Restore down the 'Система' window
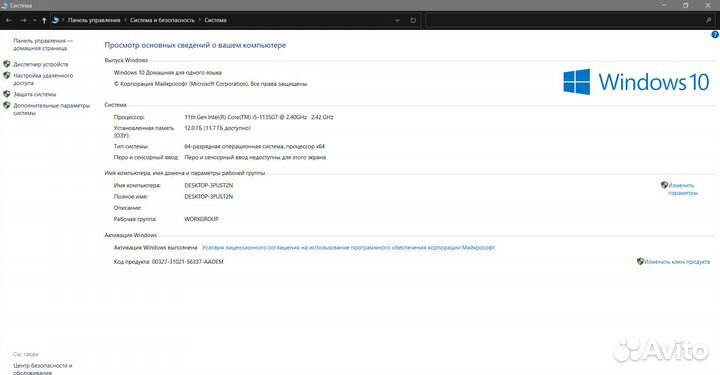Viewport: 720px width, 375px height. [x=686, y=6]
